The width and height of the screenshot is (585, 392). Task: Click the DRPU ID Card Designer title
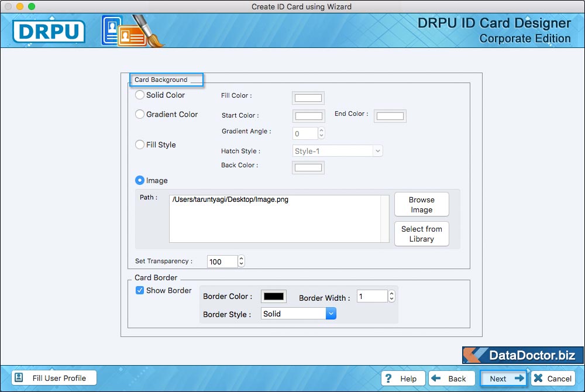(x=494, y=23)
